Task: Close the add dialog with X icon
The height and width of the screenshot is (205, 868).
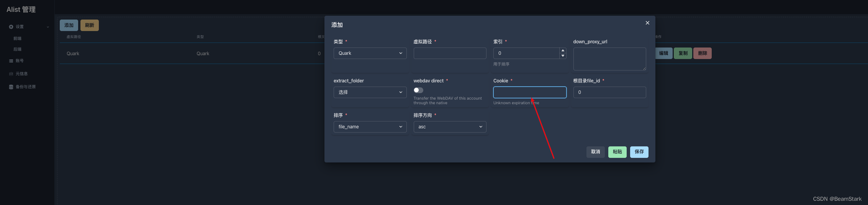Action: pyautogui.click(x=647, y=23)
